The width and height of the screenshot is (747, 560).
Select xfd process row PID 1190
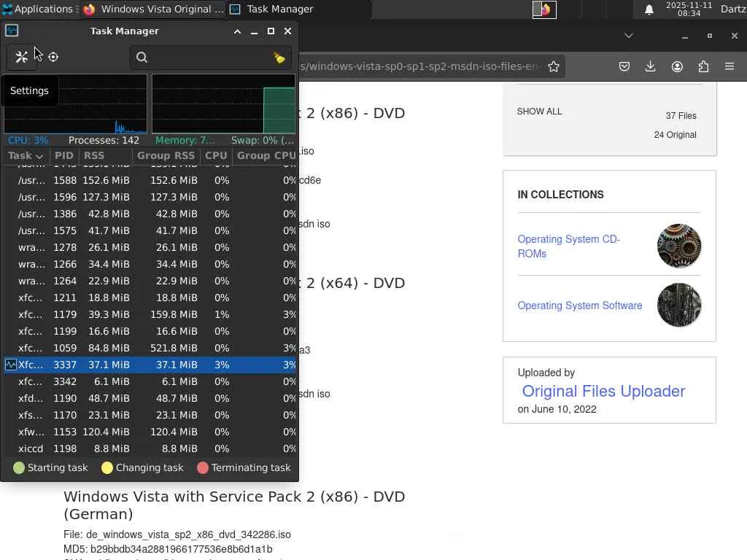[x=150, y=399]
